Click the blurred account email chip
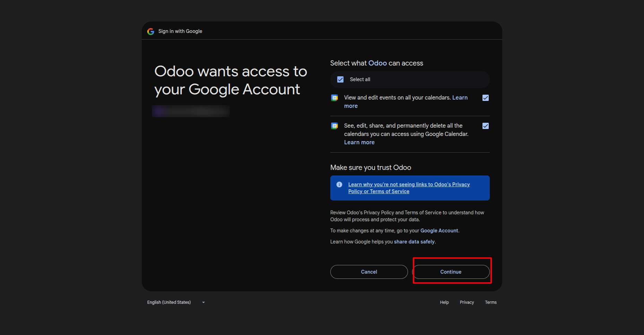This screenshot has height=335, width=644. click(x=191, y=111)
